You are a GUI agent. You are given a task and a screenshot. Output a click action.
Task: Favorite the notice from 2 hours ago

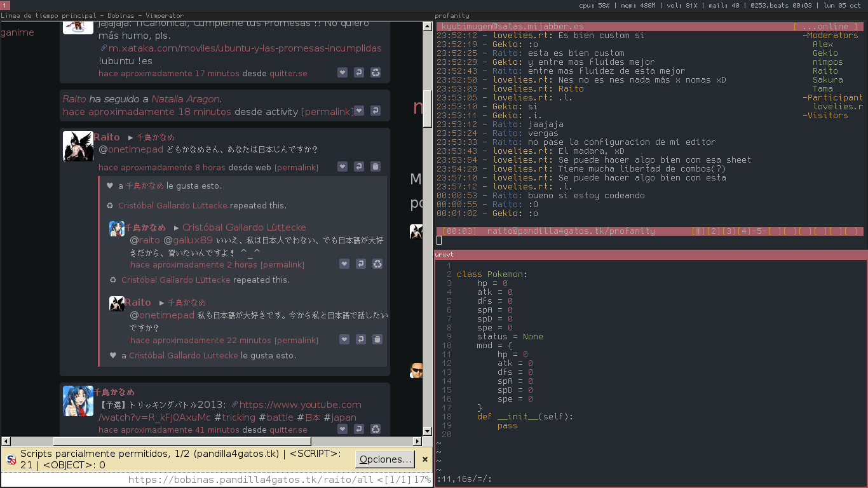tap(344, 264)
